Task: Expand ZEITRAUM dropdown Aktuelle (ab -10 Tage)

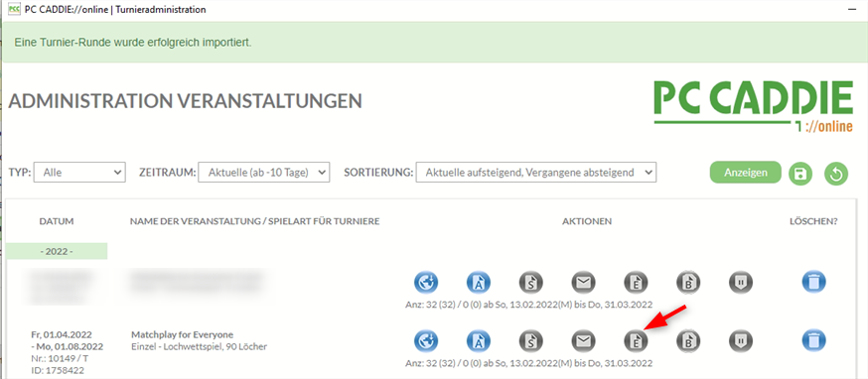Action: pyautogui.click(x=263, y=172)
